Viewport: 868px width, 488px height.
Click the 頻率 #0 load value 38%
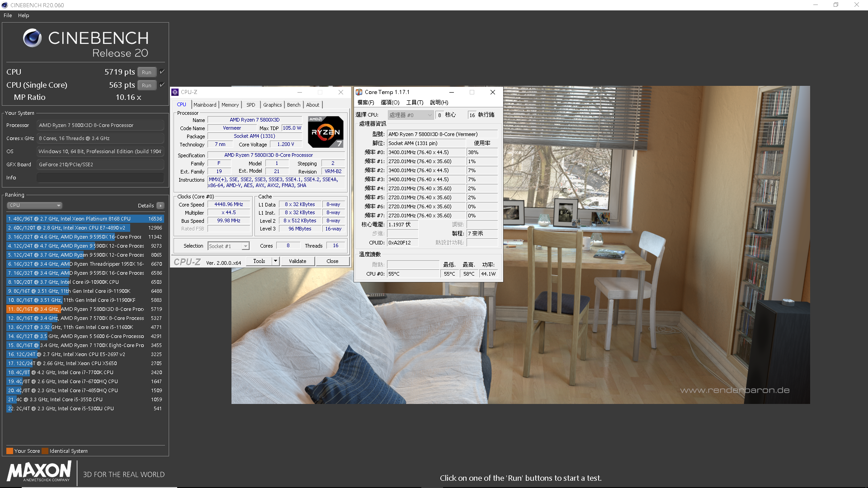(482, 152)
